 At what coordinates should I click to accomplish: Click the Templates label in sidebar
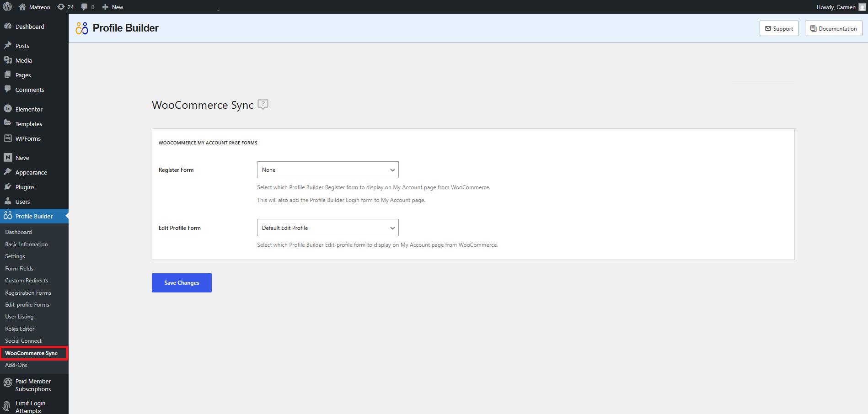pos(29,124)
